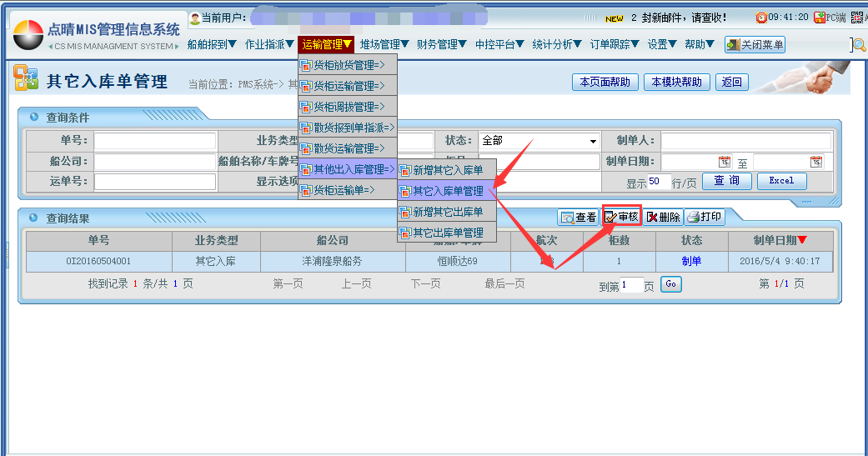
Task: Click the magnifier search icon at top right
Action: [x=859, y=45]
